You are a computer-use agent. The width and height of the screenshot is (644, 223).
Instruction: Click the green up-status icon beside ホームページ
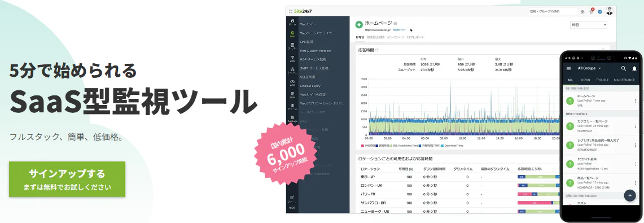click(359, 25)
